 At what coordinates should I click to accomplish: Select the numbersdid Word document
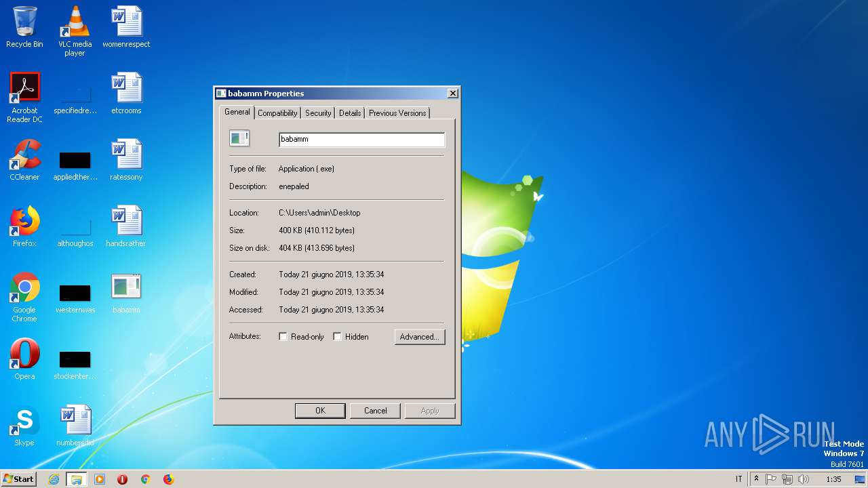pos(75,425)
